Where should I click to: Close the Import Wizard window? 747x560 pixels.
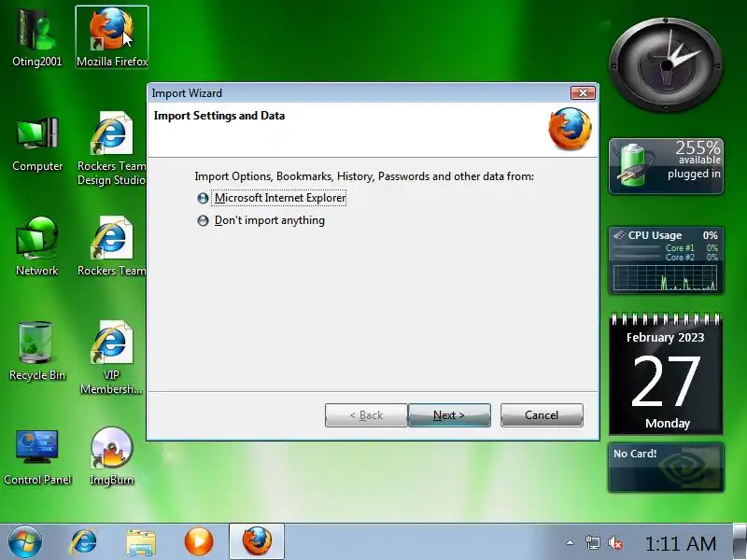(x=583, y=92)
